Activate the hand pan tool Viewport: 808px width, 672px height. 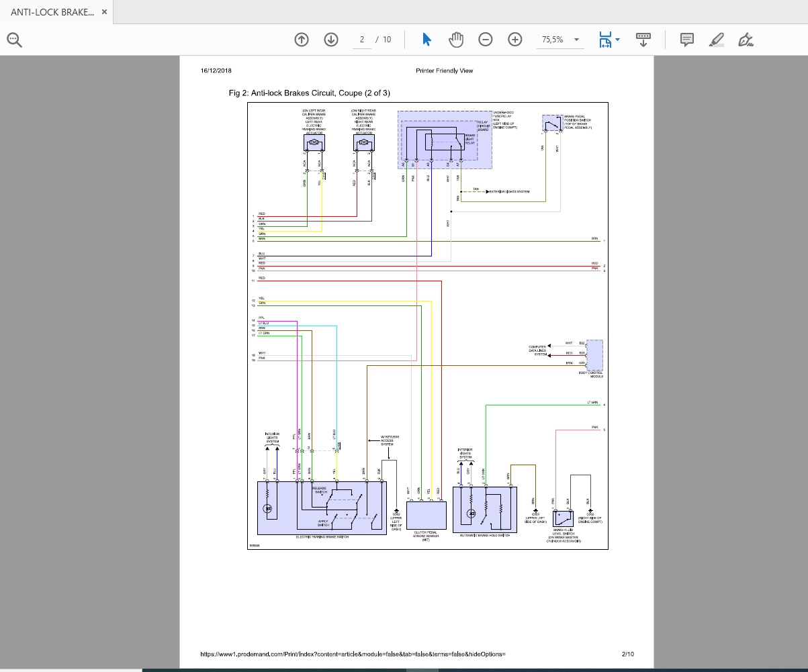456,40
